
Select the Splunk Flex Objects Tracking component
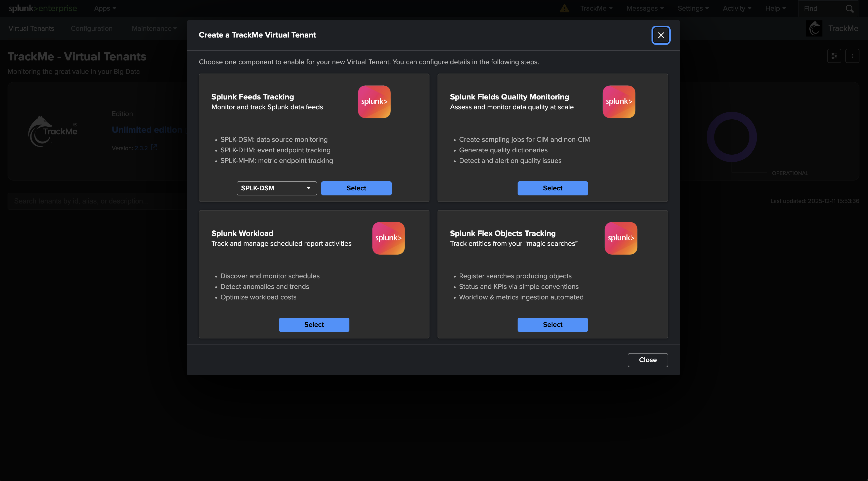[552, 325]
